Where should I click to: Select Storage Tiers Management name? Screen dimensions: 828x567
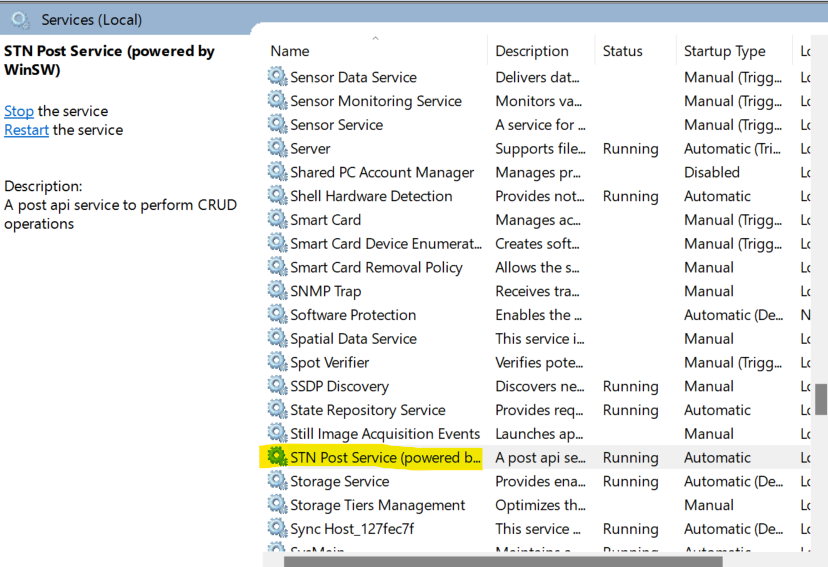tap(378, 505)
